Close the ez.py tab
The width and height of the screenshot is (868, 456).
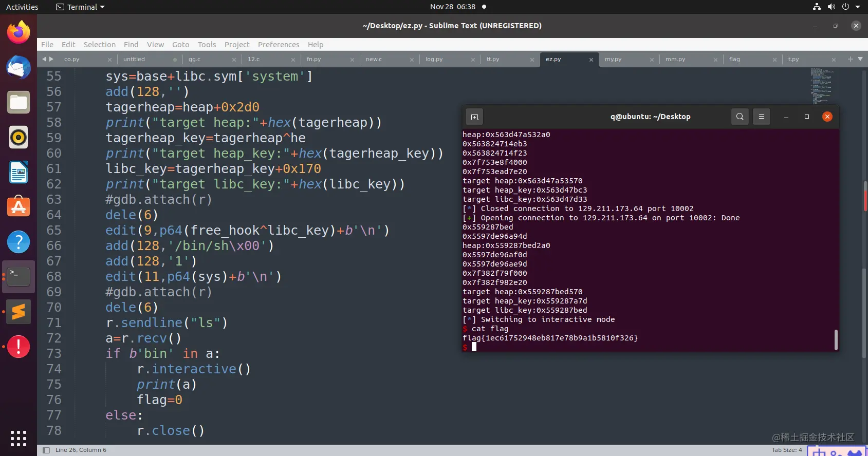(591, 60)
